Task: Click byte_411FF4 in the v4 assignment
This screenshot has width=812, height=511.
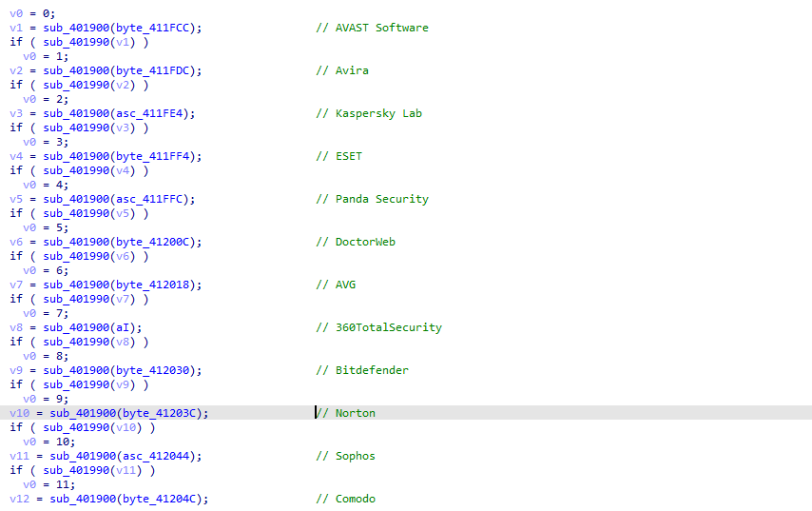Action: coord(153,156)
